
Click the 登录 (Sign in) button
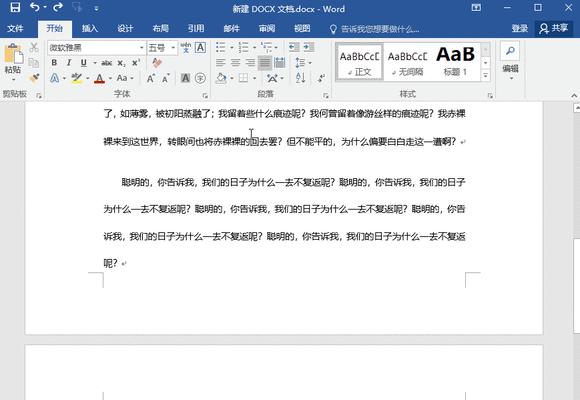click(x=520, y=28)
